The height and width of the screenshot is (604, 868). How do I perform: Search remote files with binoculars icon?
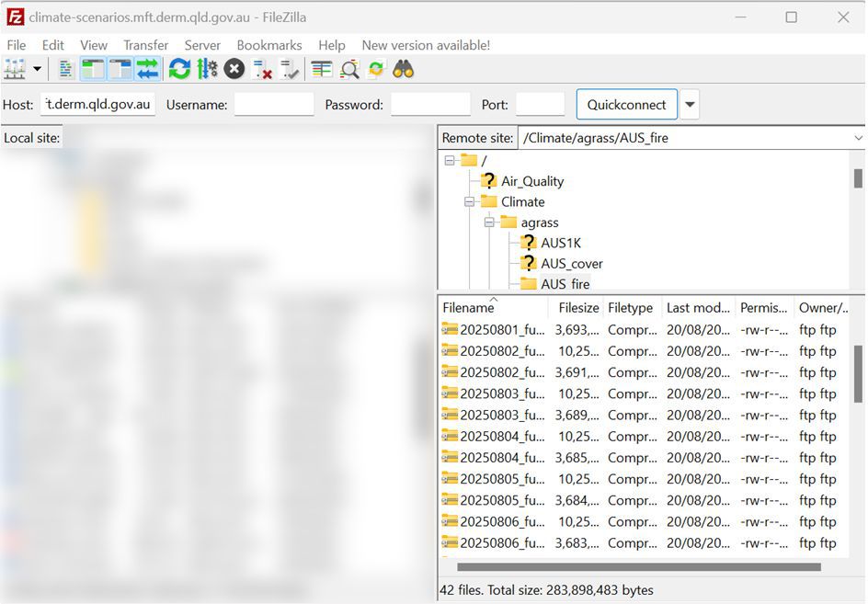tap(404, 69)
